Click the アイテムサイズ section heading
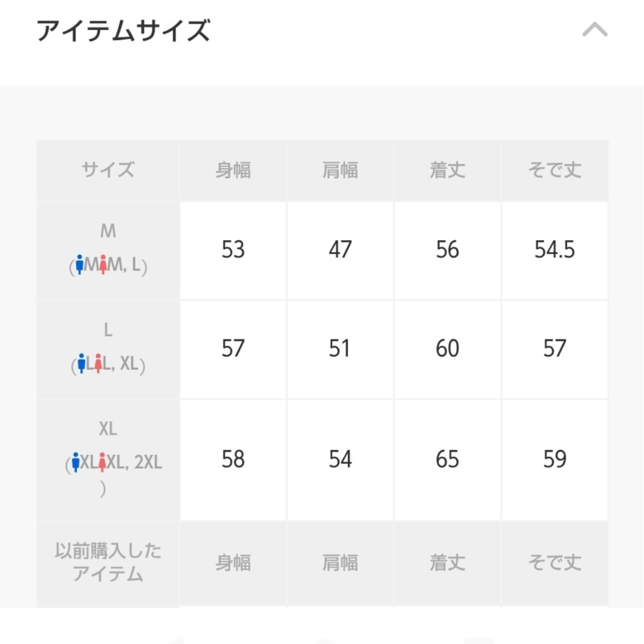 (123, 30)
